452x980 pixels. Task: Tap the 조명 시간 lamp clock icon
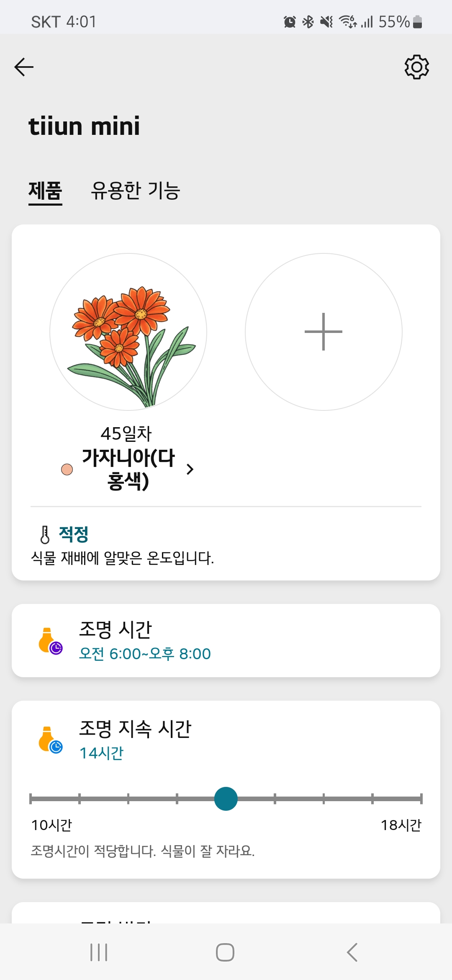click(x=50, y=641)
